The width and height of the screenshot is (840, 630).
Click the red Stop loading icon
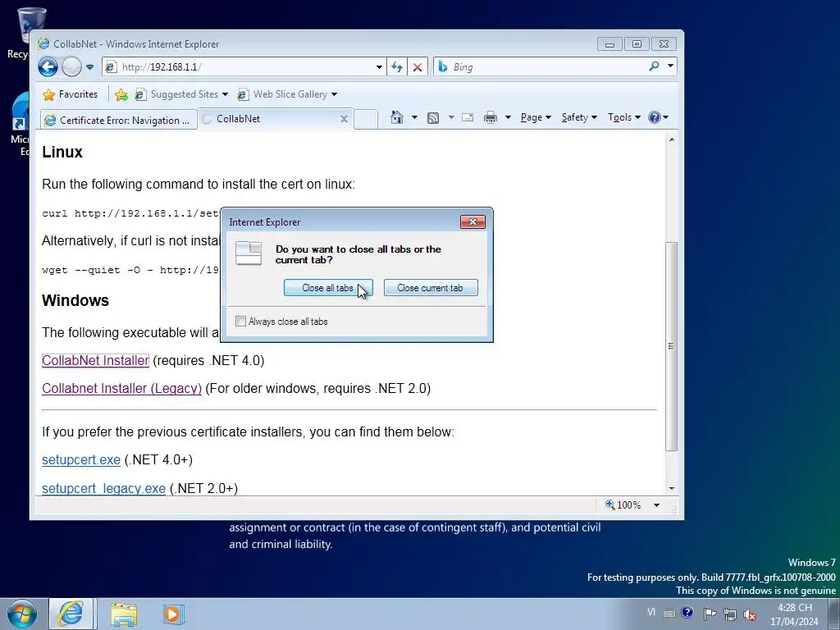(x=418, y=67)
